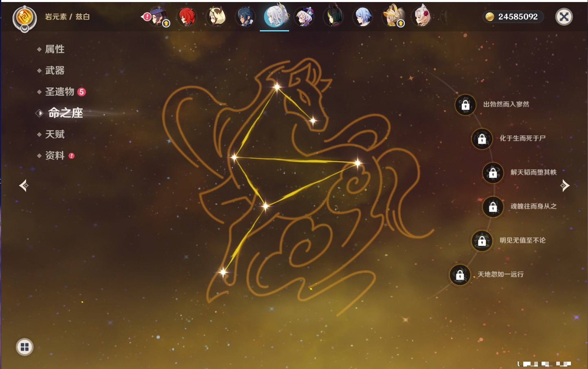This screenshot has width=588, height=369.
Task: Open the 资料 profile menu
Action: (x=55, y=155)
